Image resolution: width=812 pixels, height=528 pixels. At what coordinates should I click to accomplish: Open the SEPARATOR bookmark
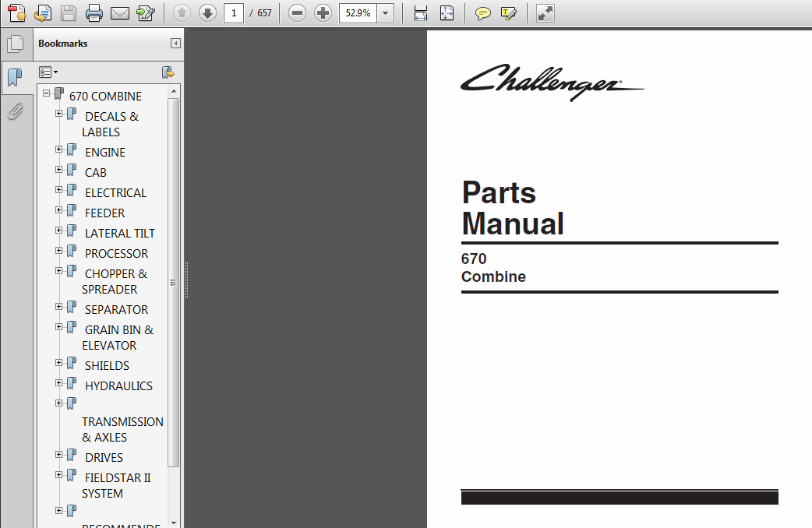[x=117, y=309]
